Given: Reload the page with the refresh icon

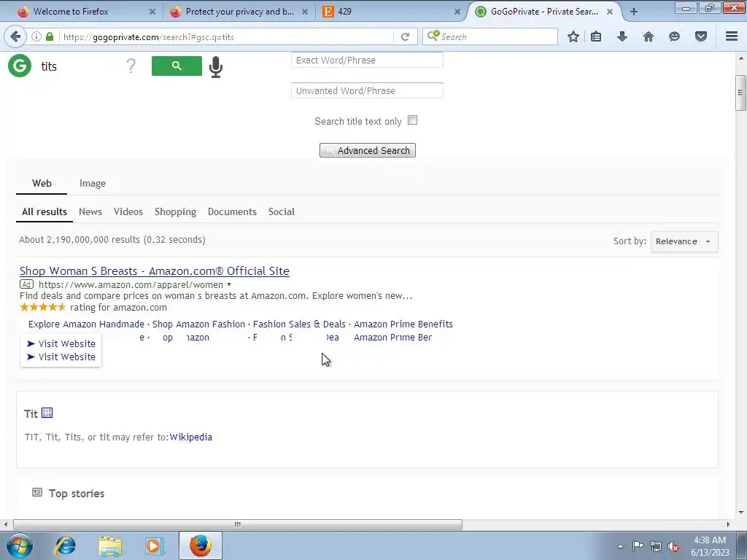Looking at the screenshot, I should pyautogui.click(x=406, y=36).
